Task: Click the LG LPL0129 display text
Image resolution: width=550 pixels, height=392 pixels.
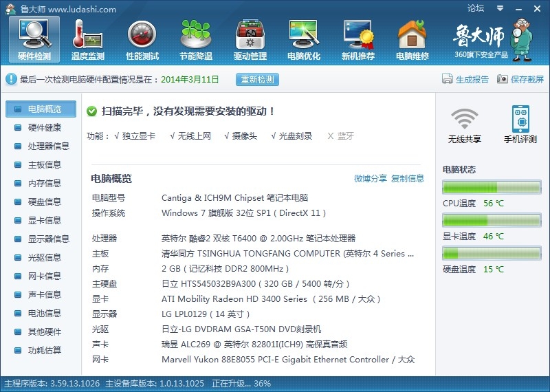Action: pyautogui.click(x=205, y=314)
